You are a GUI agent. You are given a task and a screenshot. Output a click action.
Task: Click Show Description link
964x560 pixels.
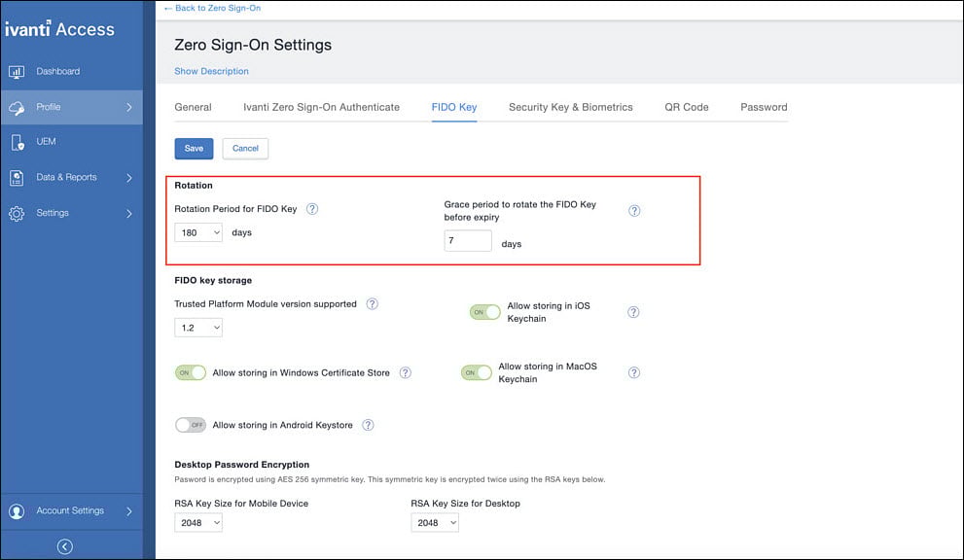pyautogui.click(x=211, y=71)
